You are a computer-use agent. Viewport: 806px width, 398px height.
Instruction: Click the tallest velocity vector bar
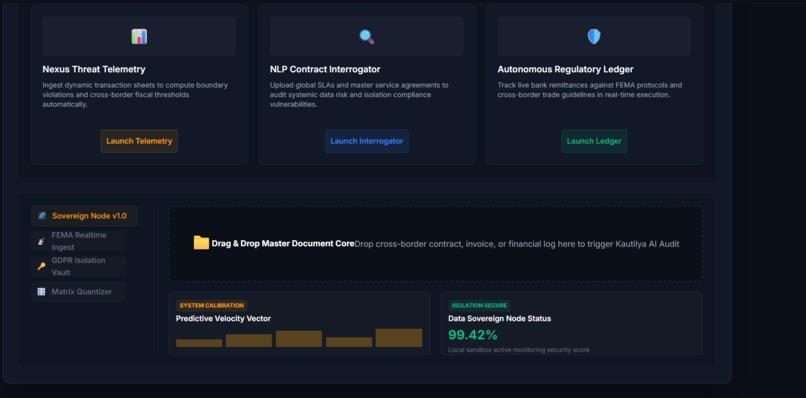(399, 338)
